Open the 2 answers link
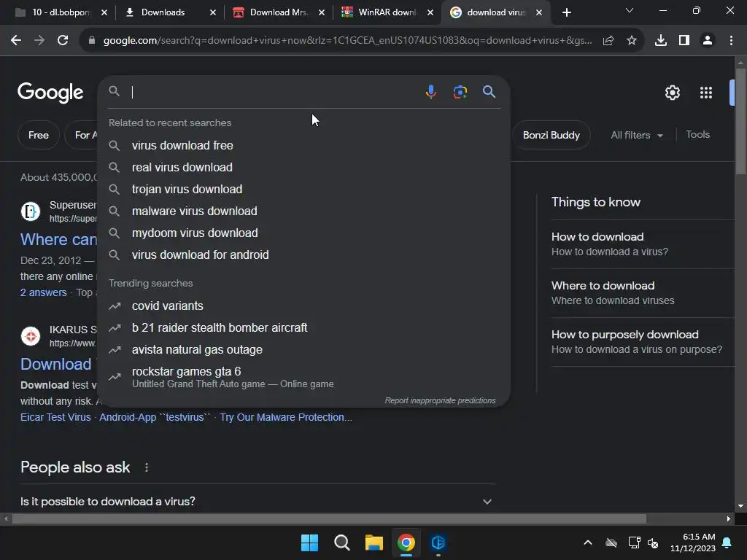This screenshot has width=747, height=560. click(43, 292)
